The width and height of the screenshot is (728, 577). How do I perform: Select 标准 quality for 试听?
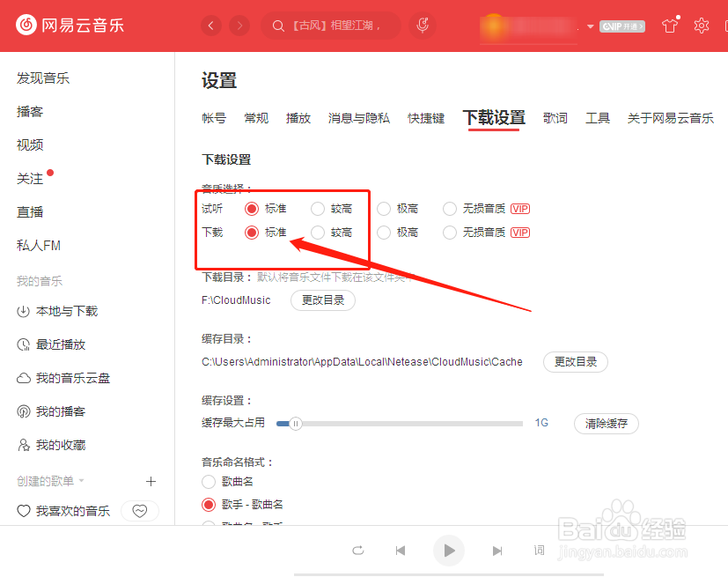252,209
